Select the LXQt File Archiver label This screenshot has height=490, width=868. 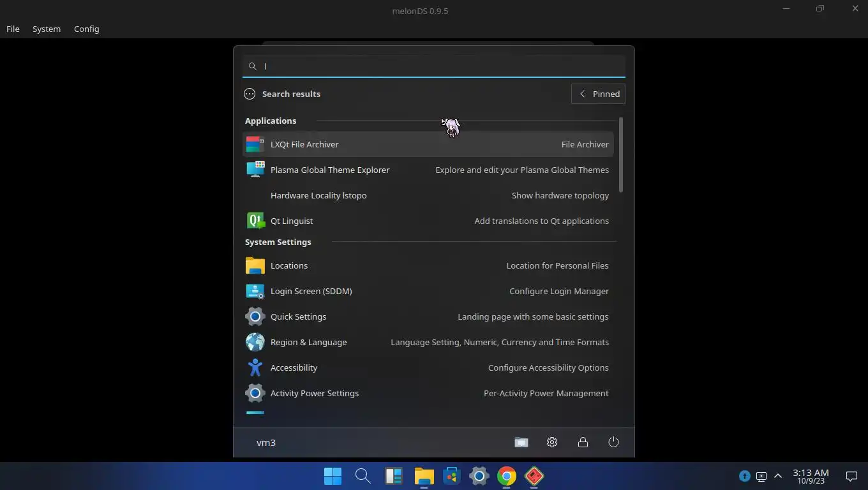coord(304,144)
